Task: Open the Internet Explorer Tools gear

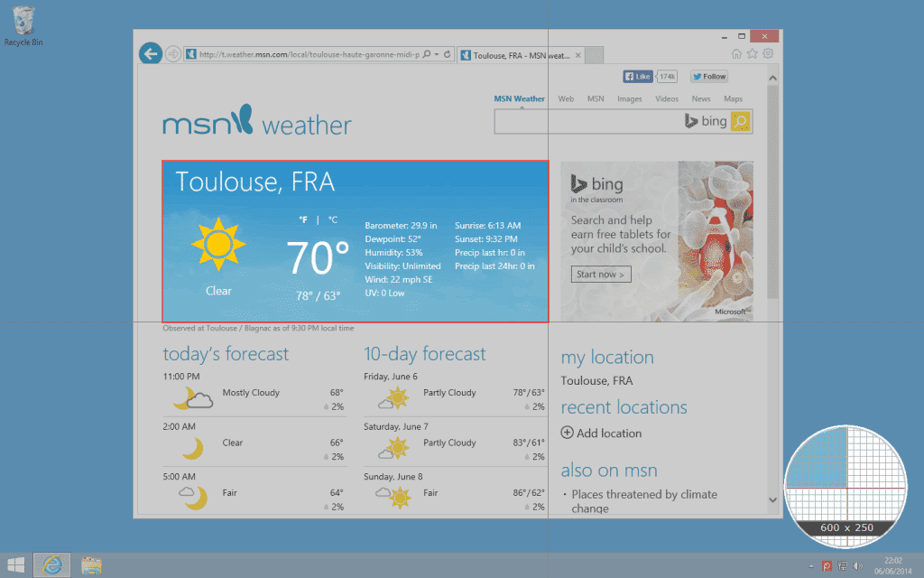Action: [x=768, y=53]
